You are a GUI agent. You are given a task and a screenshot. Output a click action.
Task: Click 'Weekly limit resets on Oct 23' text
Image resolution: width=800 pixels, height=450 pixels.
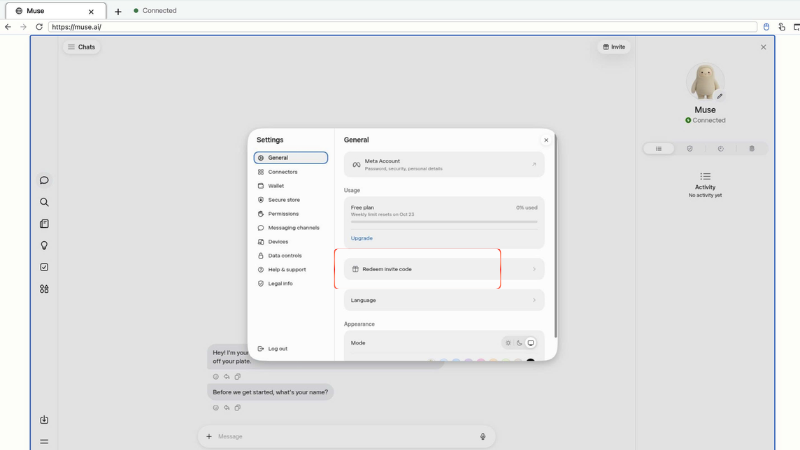click(382, 214)
